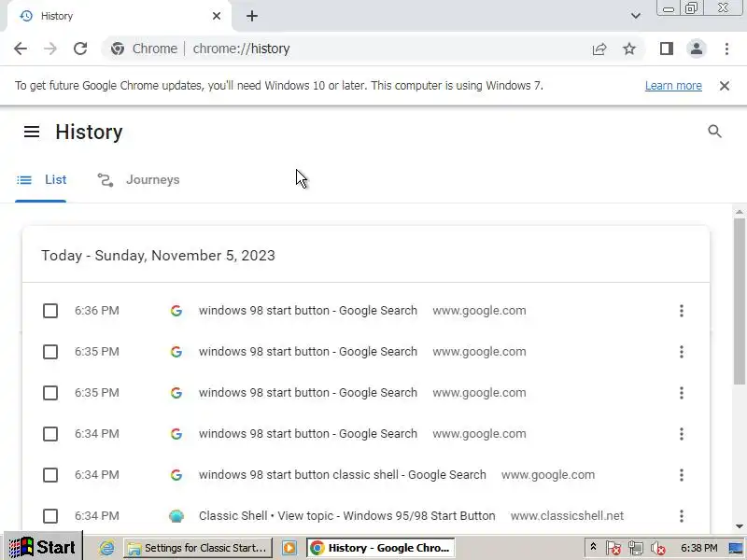Screen dimensions: 747x560
Task: Open windows 98 start button classic shell link
Action: (x=343, y=475)
